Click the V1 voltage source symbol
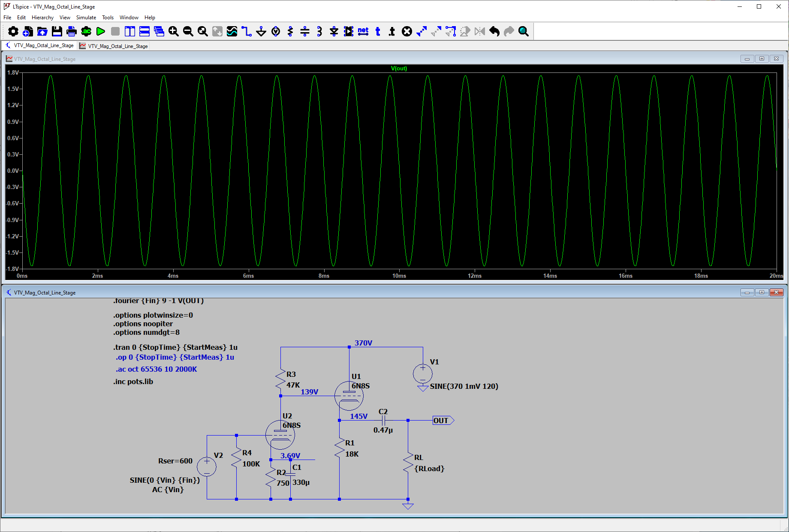This screenshot has width=789, height=532. (423, 374)
